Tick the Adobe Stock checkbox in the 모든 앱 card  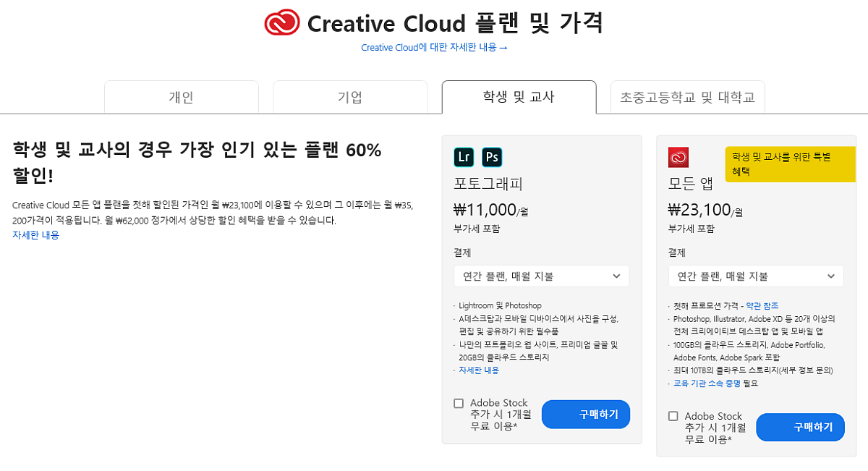673,416
